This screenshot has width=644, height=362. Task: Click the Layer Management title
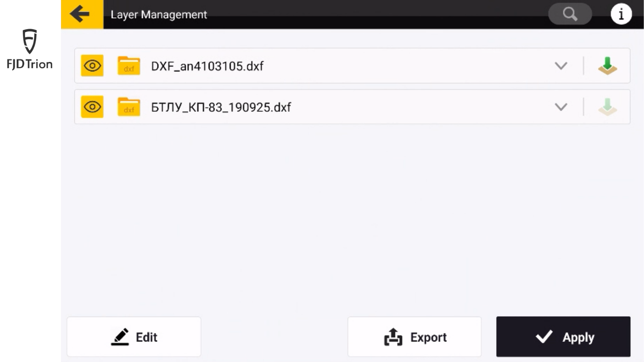[159, 15]
